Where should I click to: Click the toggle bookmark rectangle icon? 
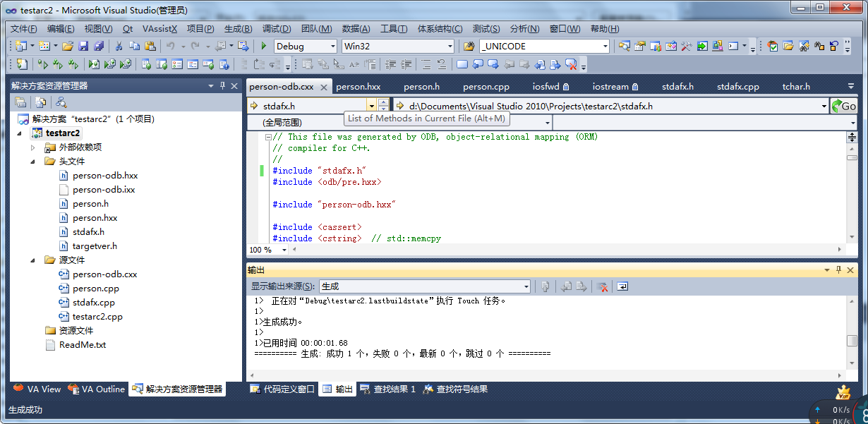(462, 64)
